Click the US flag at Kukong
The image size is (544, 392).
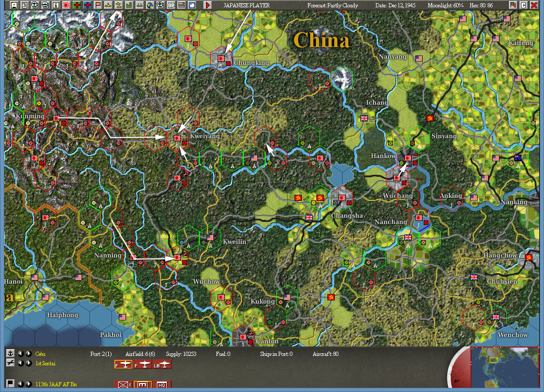pyautogui.click(x=287, y=297)
